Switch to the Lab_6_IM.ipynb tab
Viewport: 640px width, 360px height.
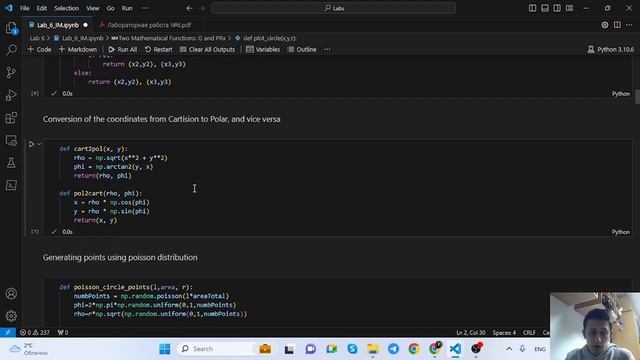pos(58,25)
